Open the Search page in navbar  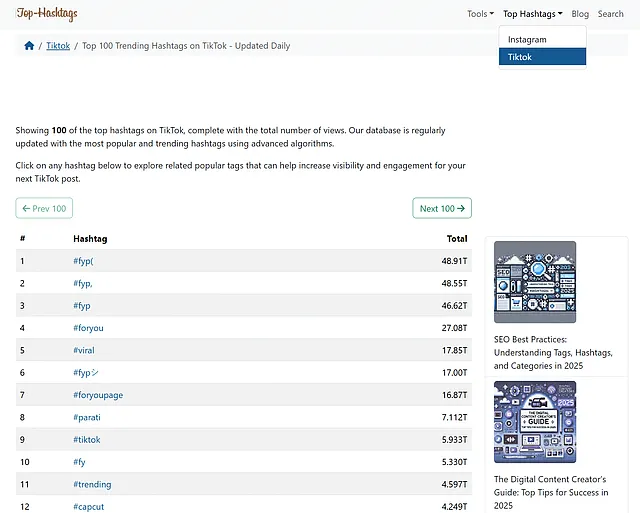pyautogui.click(x=611, y=14)
